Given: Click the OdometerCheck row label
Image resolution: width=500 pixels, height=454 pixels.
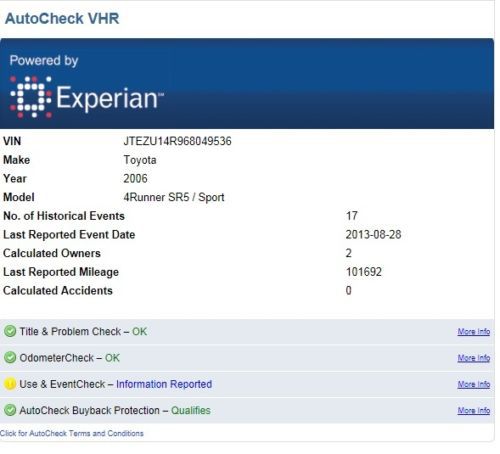Looking at the screenshot, I should click(57, 358).
